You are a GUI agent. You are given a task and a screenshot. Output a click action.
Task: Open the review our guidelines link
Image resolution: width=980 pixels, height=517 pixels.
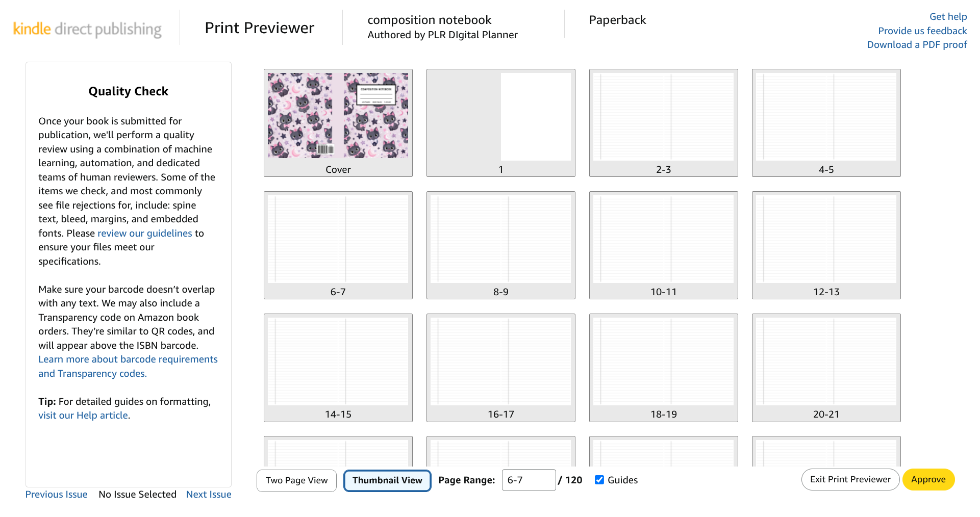tap(145, 233)
